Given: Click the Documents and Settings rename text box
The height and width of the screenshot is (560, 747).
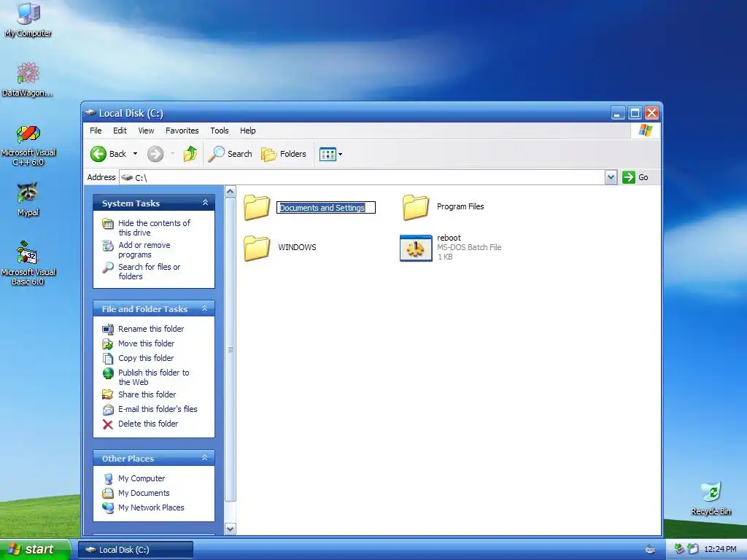Looking at the screenshot, I should pyautogui.click(x=326, y=208).
